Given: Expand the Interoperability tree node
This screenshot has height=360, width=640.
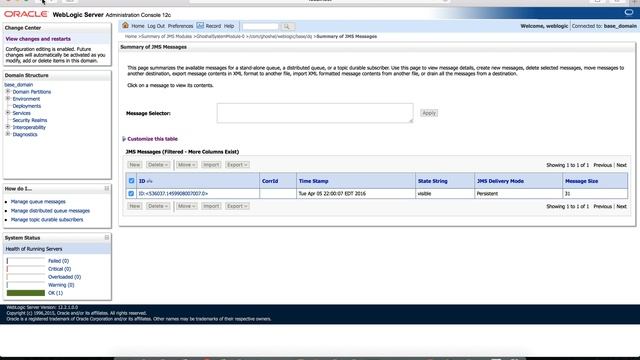Looking at the screenshot, I should (8, 127).
